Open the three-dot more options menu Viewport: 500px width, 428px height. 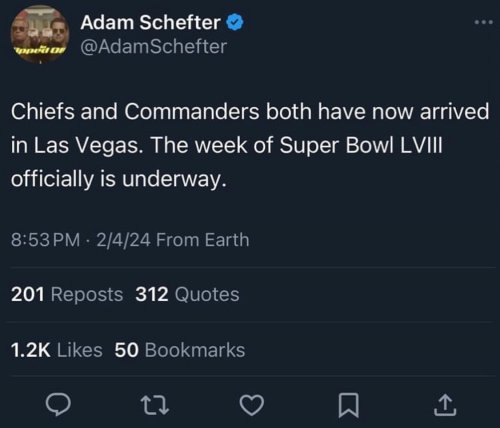tap(484, 23)
